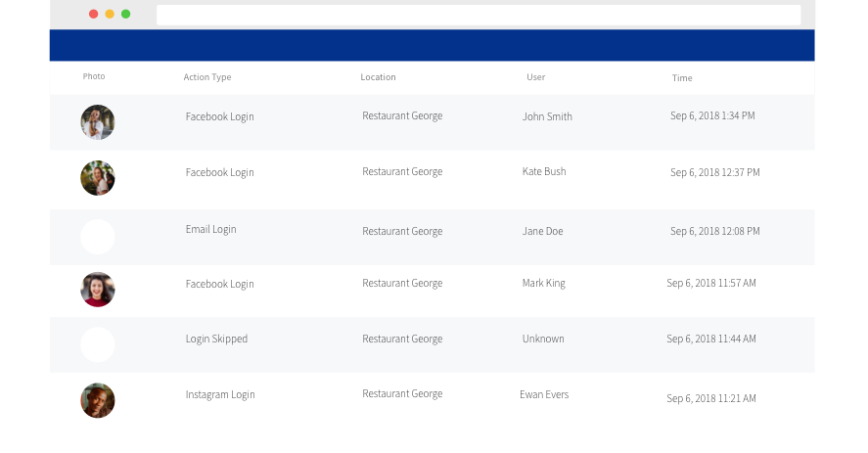Click the Email Login action entry
868x453 pixels.
click(211, 229)
